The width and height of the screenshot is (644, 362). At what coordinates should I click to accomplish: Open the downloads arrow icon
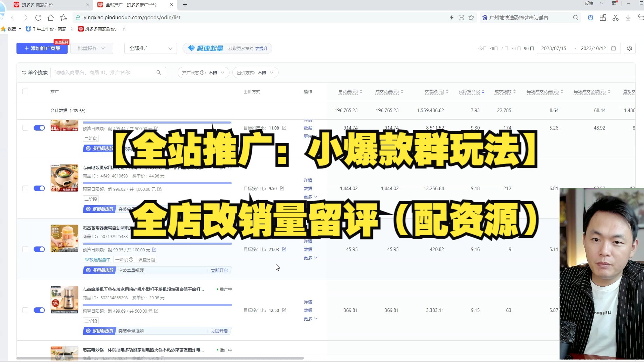pyautogui.click(x=628, y=18)
